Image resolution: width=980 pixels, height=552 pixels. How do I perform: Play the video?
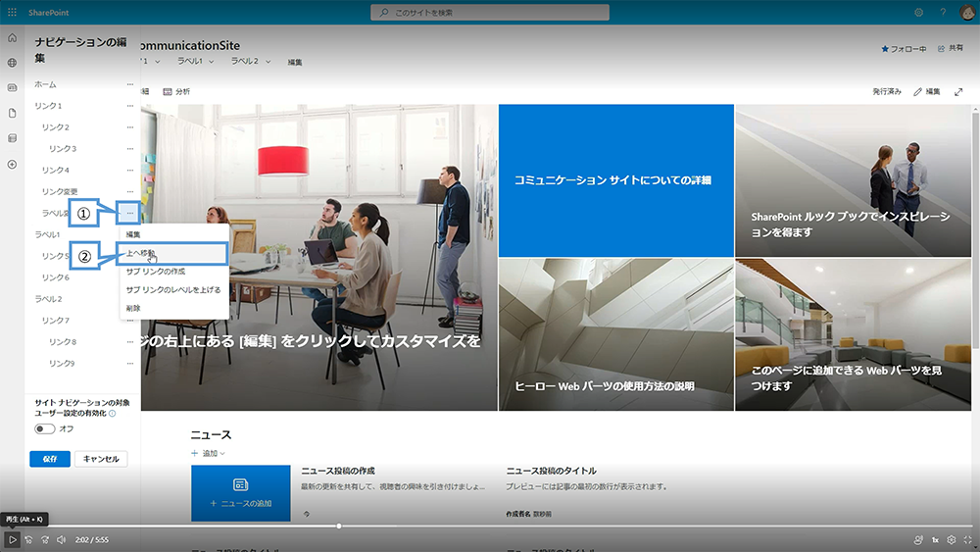point(12,539)
